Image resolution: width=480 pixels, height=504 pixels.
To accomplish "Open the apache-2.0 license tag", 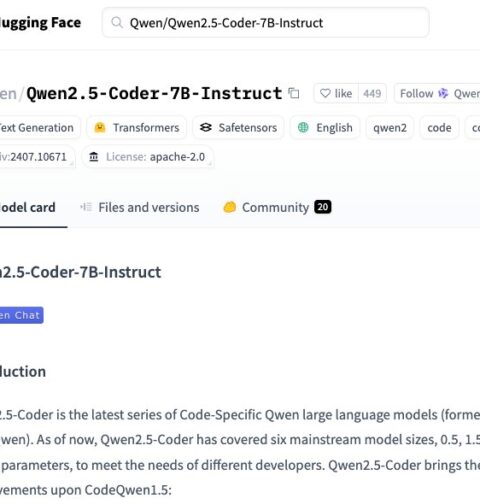I will (148, 157).
